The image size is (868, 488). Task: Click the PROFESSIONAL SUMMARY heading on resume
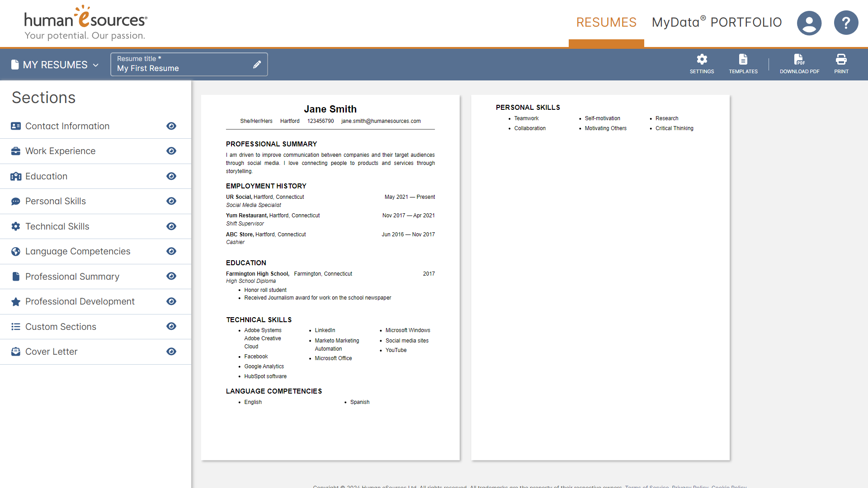272,144
